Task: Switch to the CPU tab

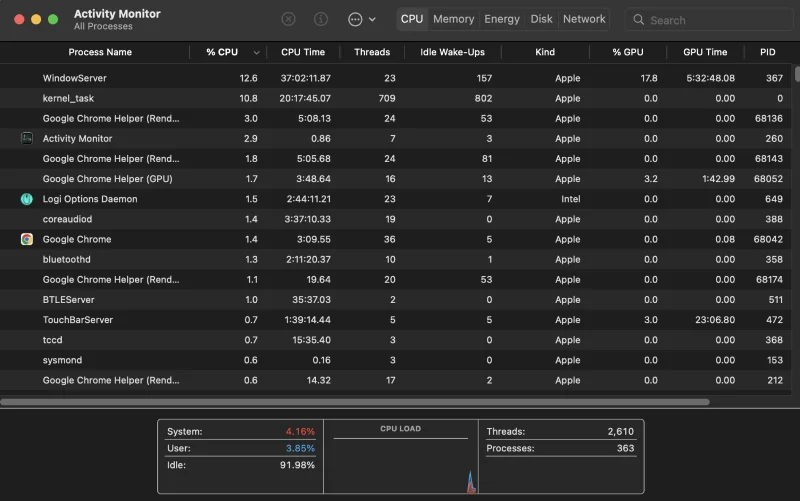Action: coord(412,19)
